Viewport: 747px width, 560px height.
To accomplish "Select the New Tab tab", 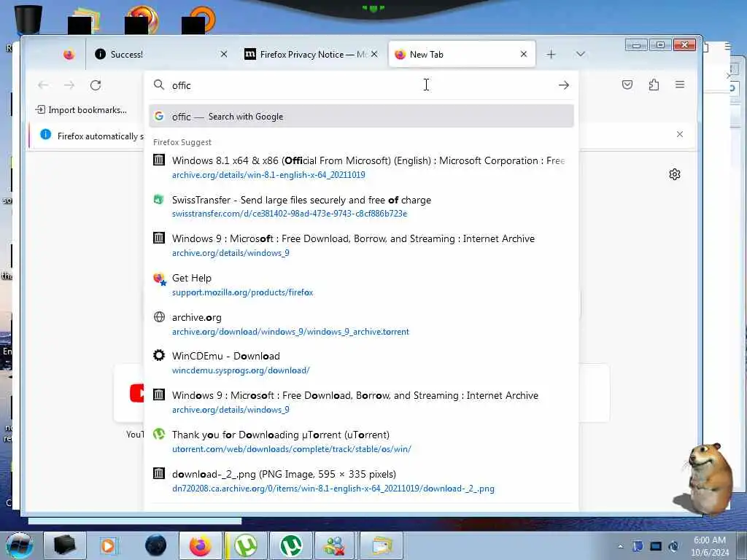I will (x=462, y=54).
